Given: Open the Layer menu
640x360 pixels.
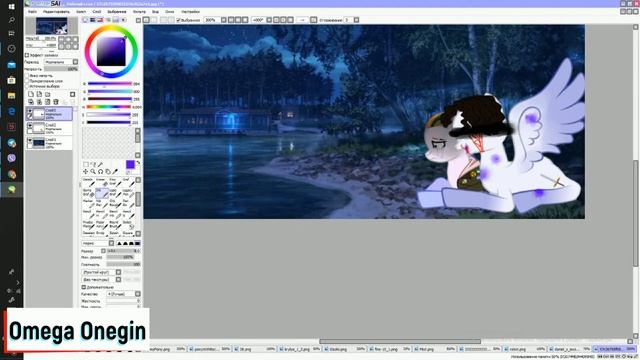Looking at the screenshot, I should 97,12.
